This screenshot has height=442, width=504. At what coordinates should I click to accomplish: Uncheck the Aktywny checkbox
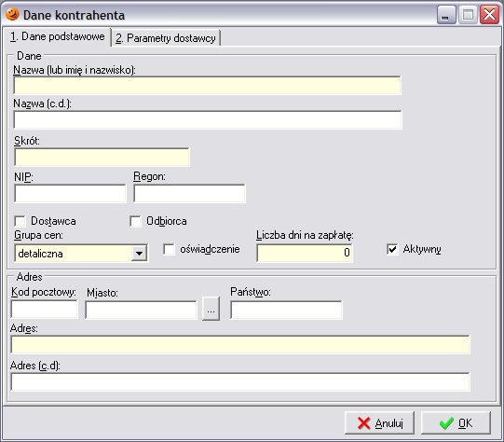pos(392,249)
